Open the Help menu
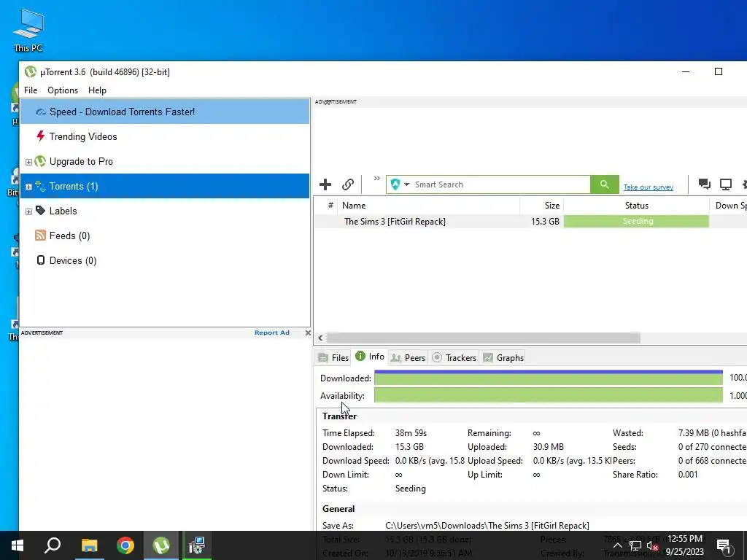 (97, 90)
